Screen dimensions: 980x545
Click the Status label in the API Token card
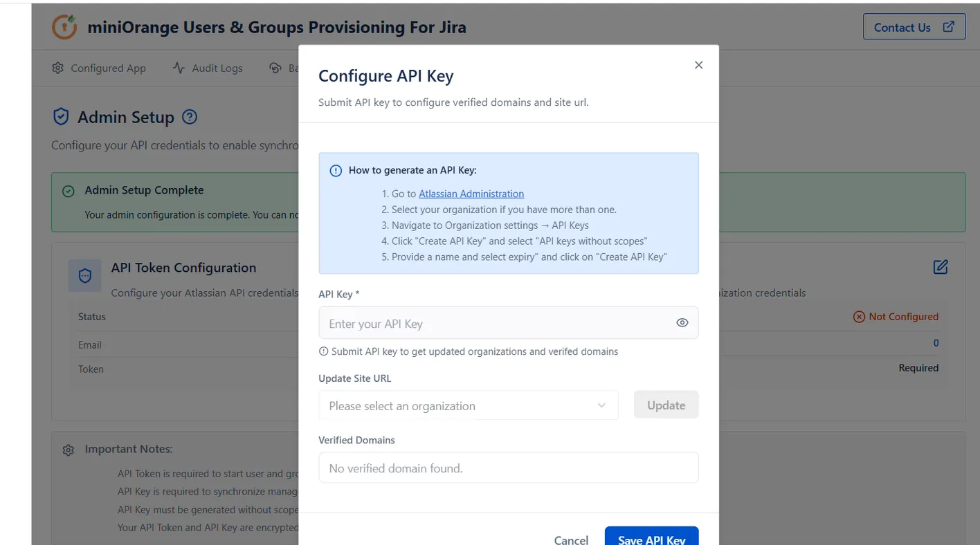pyautogui.click(x=92, y=317)
